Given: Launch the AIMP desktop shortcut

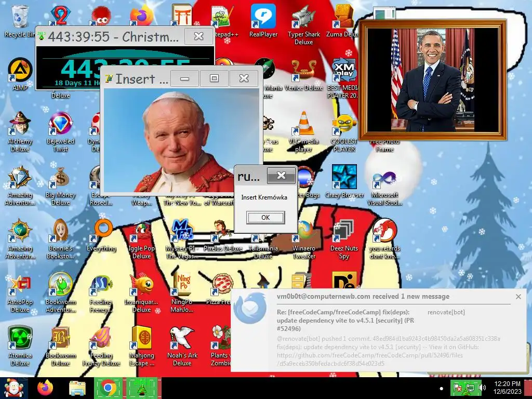Looking at the screenshot, I should pos(20,74).
